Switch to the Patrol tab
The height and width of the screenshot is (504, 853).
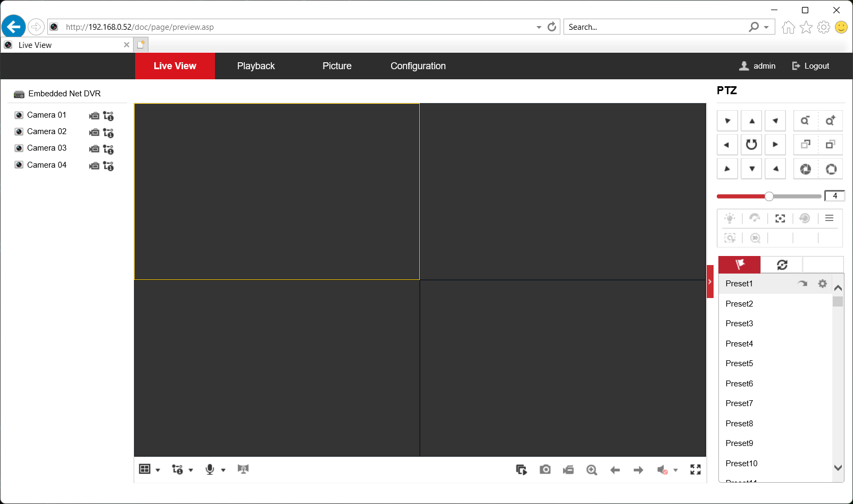782,265
